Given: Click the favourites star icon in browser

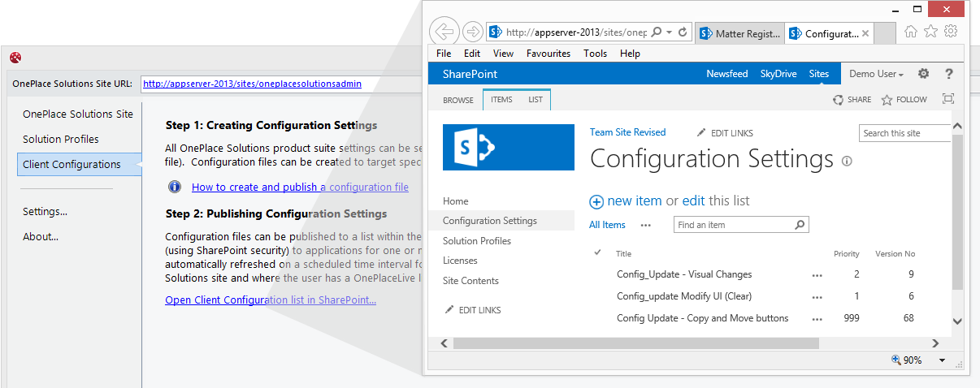Looking at the screenshot, I should [930, 32].
